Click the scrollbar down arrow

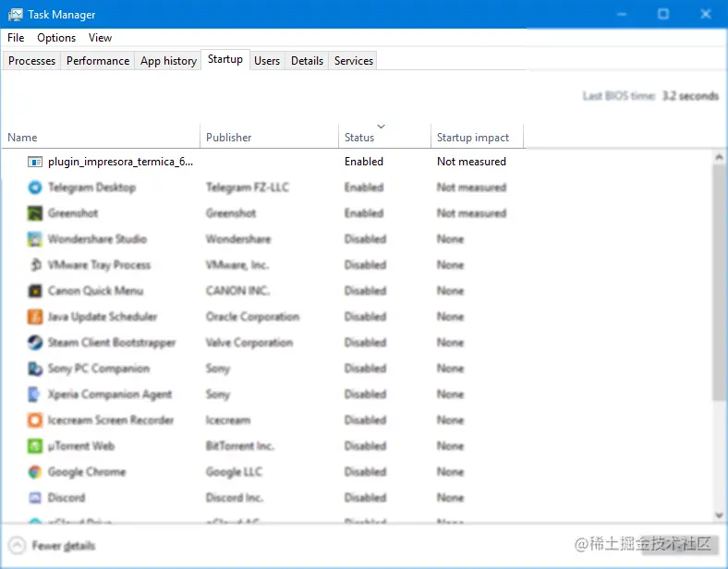tap(719, 515)
